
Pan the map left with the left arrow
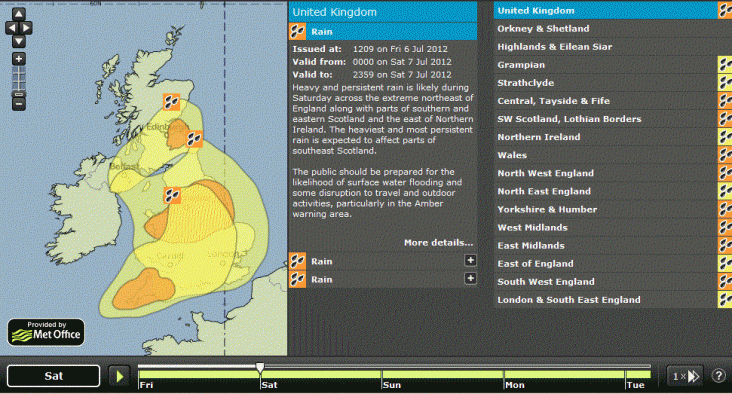coord(12,28)
